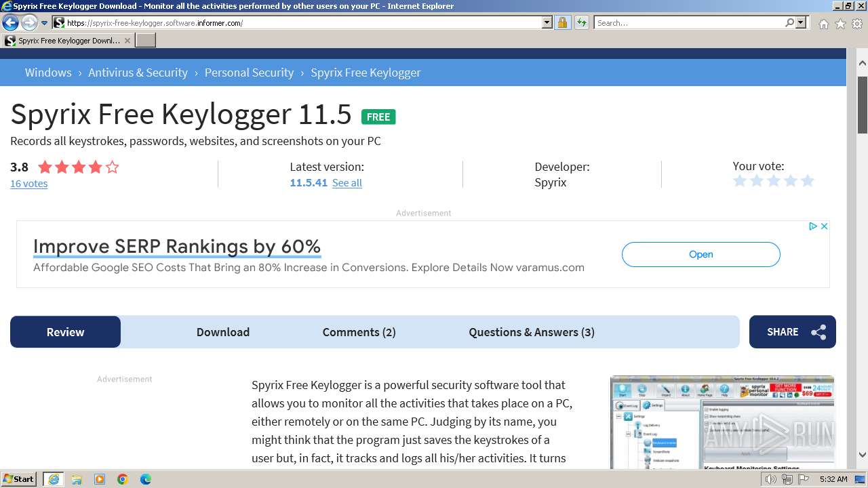868x488 pixels.
Task: Click the page scrollbar up arrow
Action: pos(862,64)
